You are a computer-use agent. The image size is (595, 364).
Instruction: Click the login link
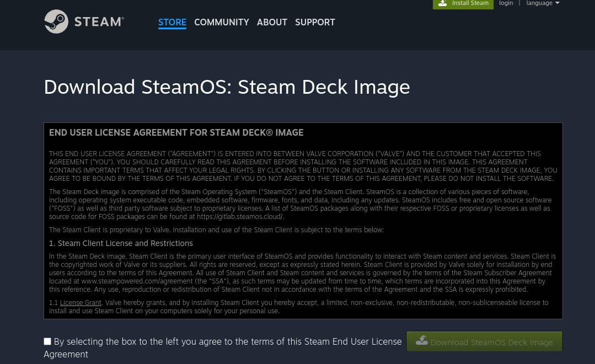pos(506,3)
